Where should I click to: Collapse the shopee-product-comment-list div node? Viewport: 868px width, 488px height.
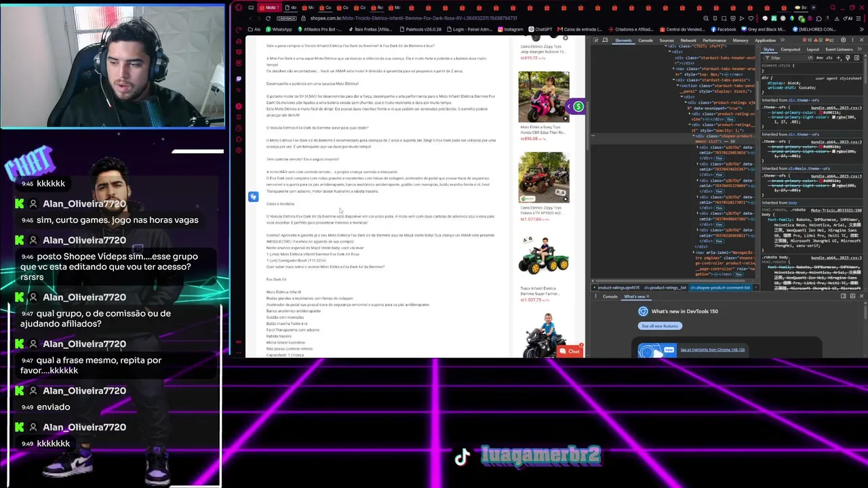pyautogui.click(x=694, y=136)
